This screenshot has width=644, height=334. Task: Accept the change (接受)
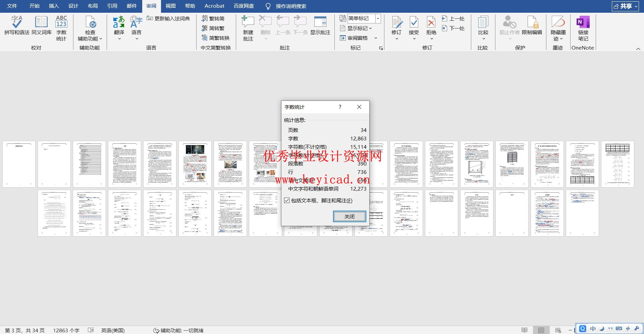point(414,25)
